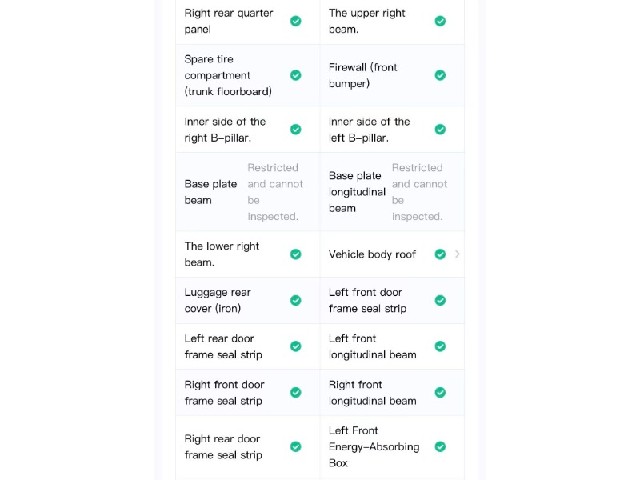This screenshot has width=640, height=480.
Task: Click the check for Right rear door frame seal strip
Action: [x=296, y=447]
